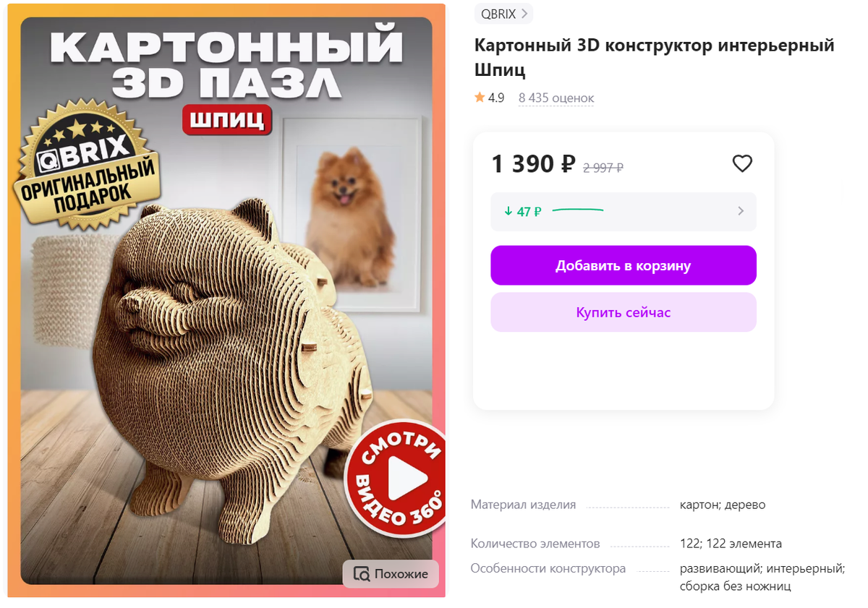Open the 8 435 оценок reviews link
This screenshot has width=868, height=608.
(x=556, y=98)
